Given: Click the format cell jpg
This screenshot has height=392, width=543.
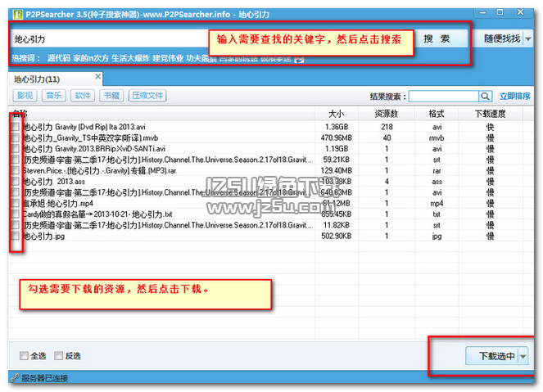Looking at the screenshot, I should [x=437, y=236].
